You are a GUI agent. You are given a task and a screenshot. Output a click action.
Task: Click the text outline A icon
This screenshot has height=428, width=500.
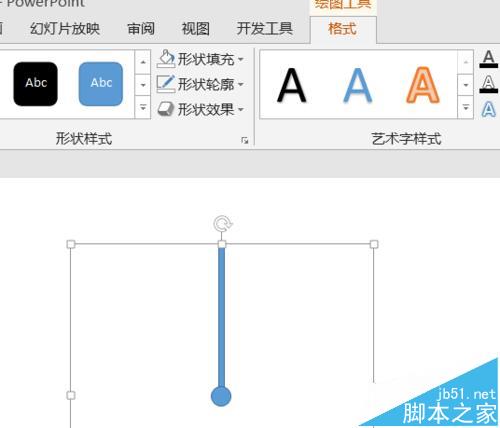[x=489, y=84]
